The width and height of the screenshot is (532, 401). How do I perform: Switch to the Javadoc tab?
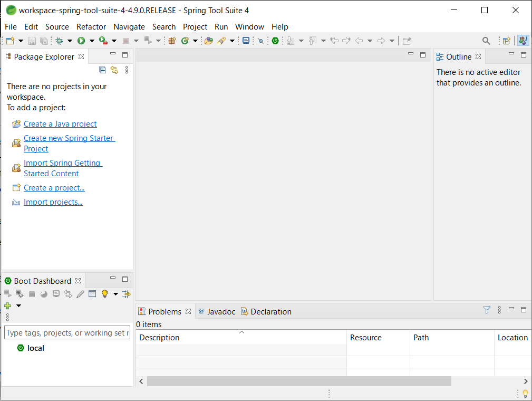point(217,311)
